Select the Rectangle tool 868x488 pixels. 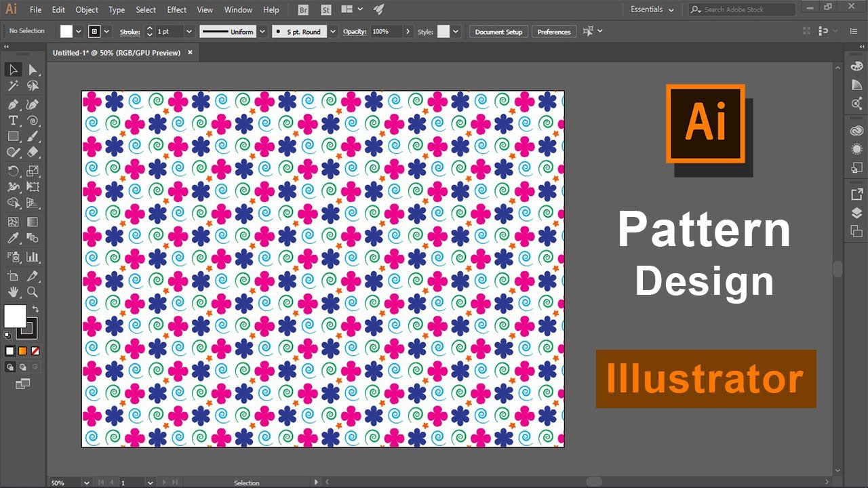pyautogui.click(x=13, y=136)
